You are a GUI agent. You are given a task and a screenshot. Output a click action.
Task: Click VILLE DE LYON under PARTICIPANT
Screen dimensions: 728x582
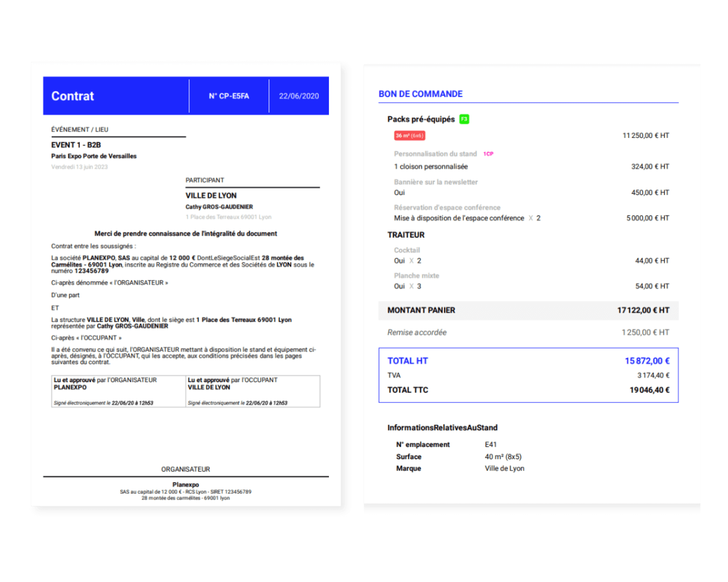[211, 196]
